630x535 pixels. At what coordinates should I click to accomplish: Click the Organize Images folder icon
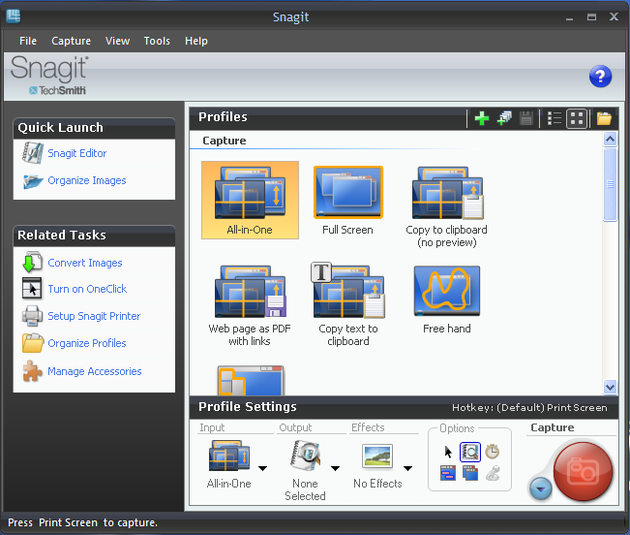click(33, 181)
